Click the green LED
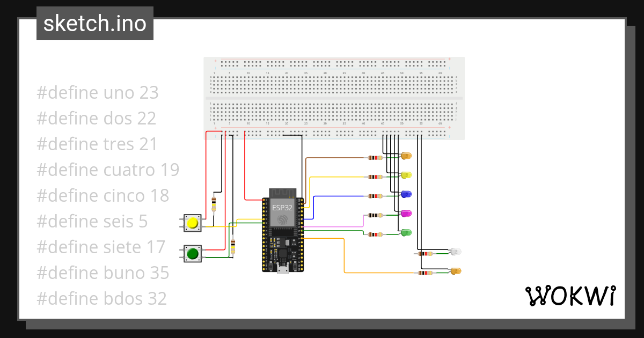The image size is (644, 338). (x=405, y=232)
